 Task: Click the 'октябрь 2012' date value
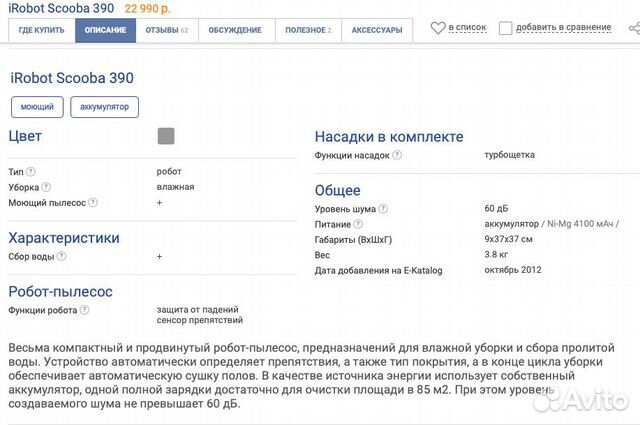(x=513, y=270)
